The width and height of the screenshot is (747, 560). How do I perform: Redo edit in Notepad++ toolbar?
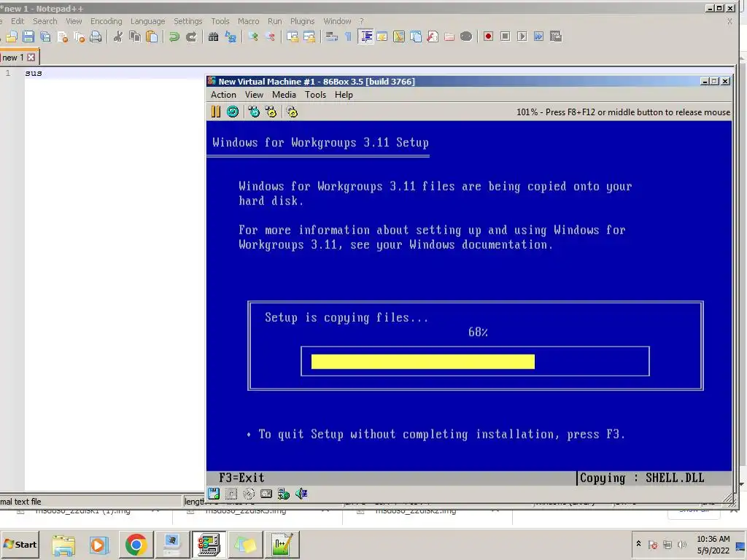(x=191, y=36)
